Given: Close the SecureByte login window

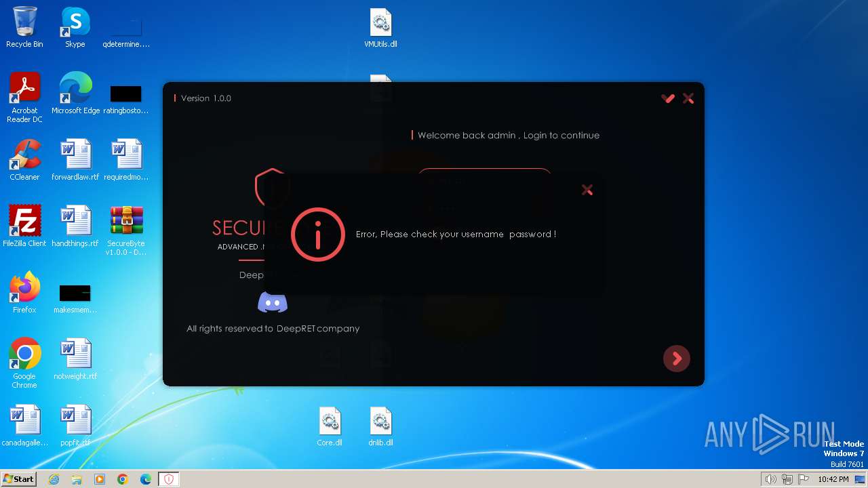Looking at the screenshot, I should [x=688, y=98].
